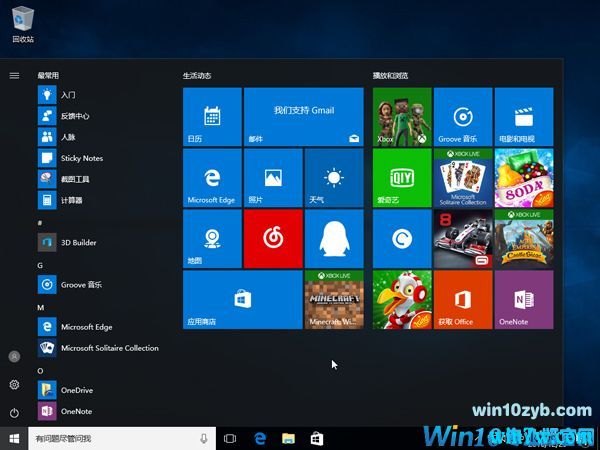Launch the Microsoft Edge tile

[212, 178]
